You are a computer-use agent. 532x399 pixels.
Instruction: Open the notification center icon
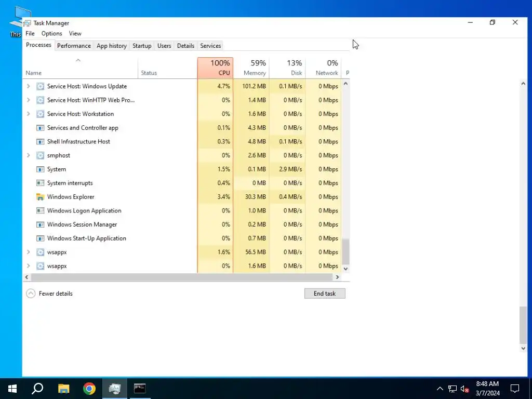coord(515,389)
